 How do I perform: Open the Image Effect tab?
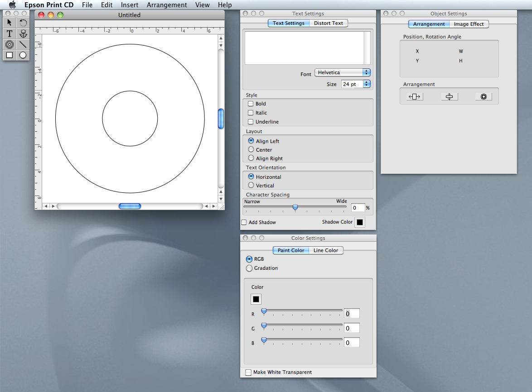(x=469, y=24)
